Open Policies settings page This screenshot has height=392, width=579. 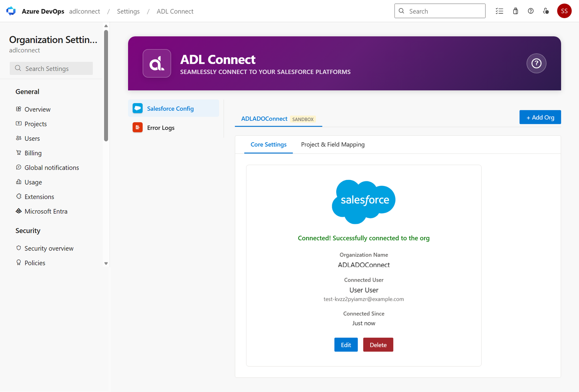[35, 262]
